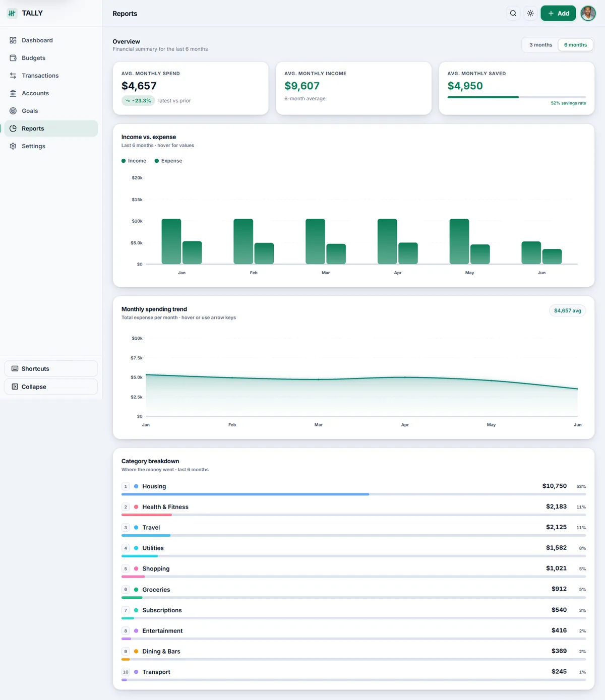Click the $2,125 Travel amount
The width and height of the screenshot is (605, 700).
pos(556,527)
